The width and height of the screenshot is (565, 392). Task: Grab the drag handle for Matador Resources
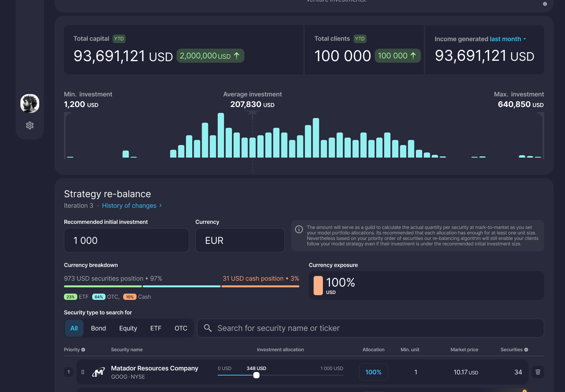[x=83, y=372]
